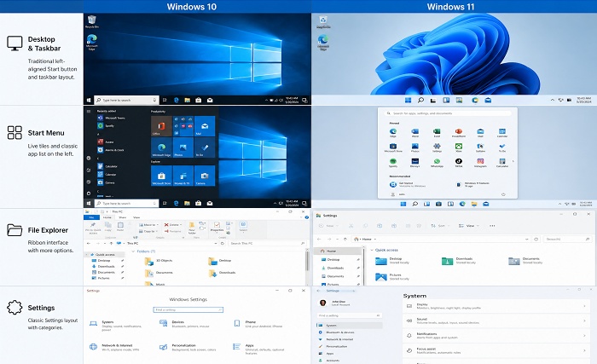This screenshot has height=364, width=597.
Task: Click Search This PC box in Windows 10 Explorer
Action: tap(267, 243)
